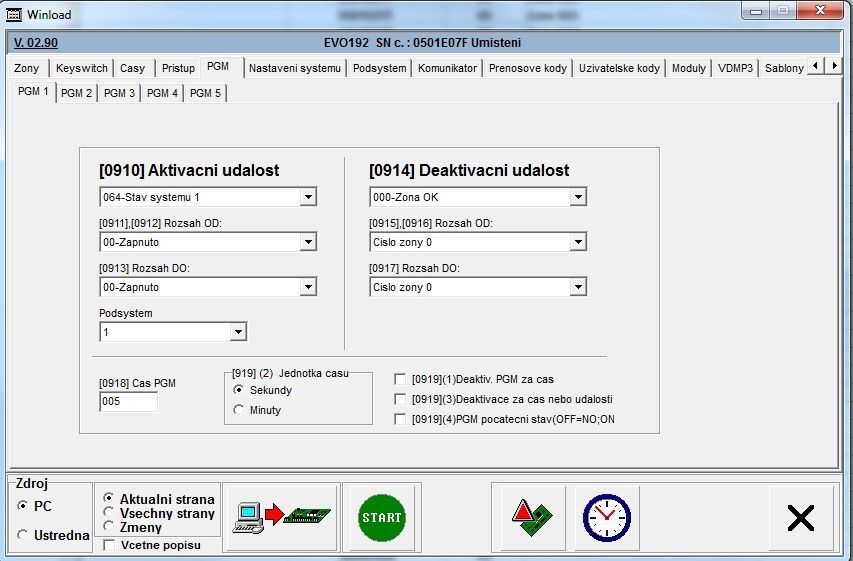Click the red triangle checkmark icon
853x561 pixels.
[532, 517]
